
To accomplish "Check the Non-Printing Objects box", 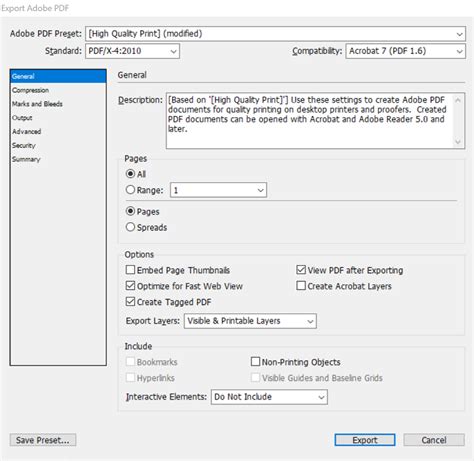I will [x=255, y=362].
